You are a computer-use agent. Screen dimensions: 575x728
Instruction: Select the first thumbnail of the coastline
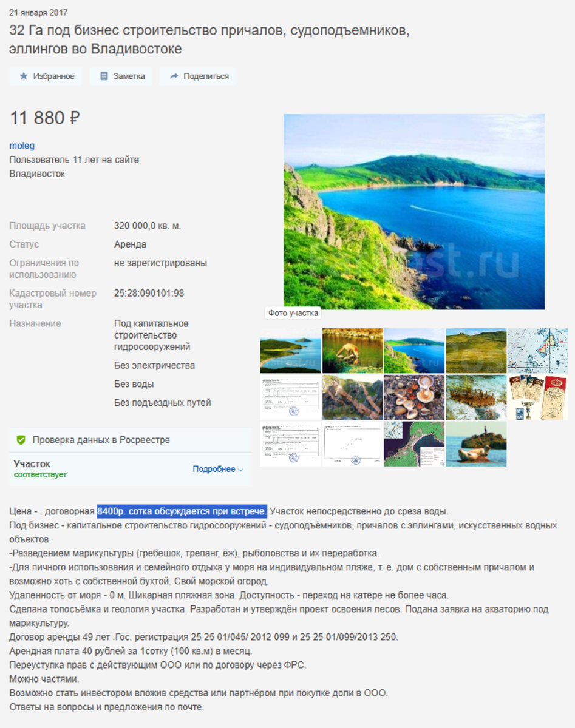point(291,351)
